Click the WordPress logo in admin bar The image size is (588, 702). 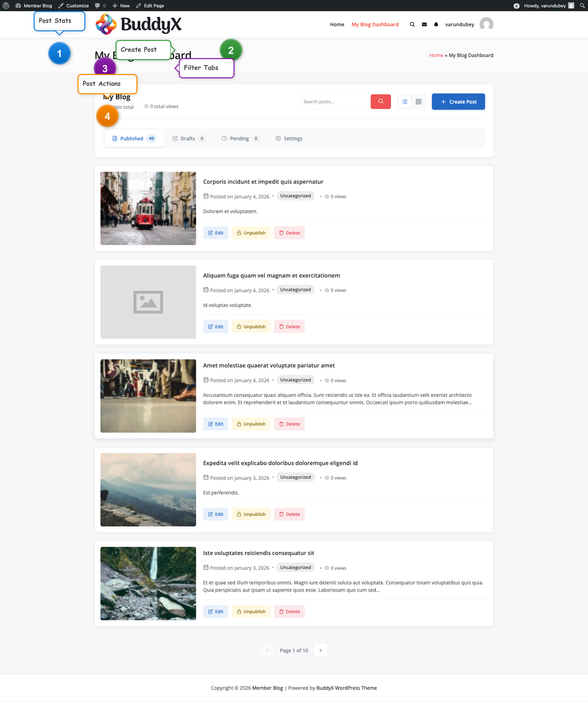[6, 6]
